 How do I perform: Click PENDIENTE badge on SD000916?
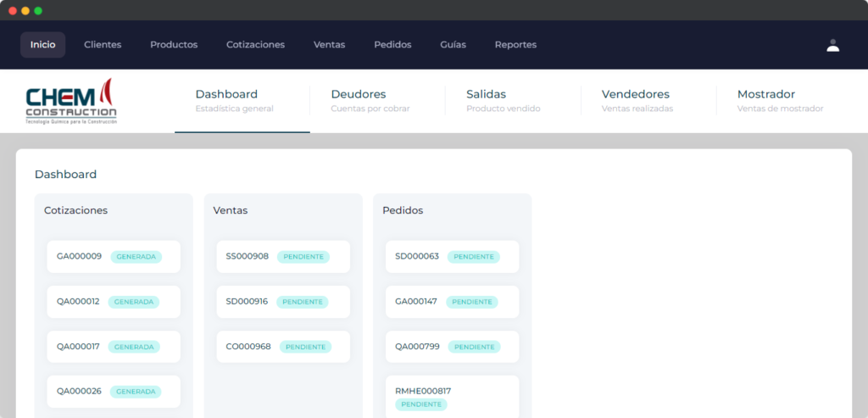pyautogui.click(x=303, y=302)
